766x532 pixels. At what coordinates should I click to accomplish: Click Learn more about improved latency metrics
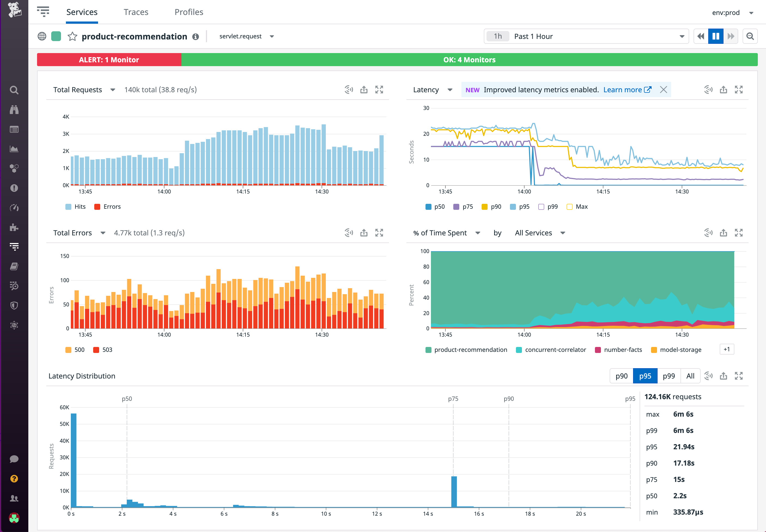point(624,89)
